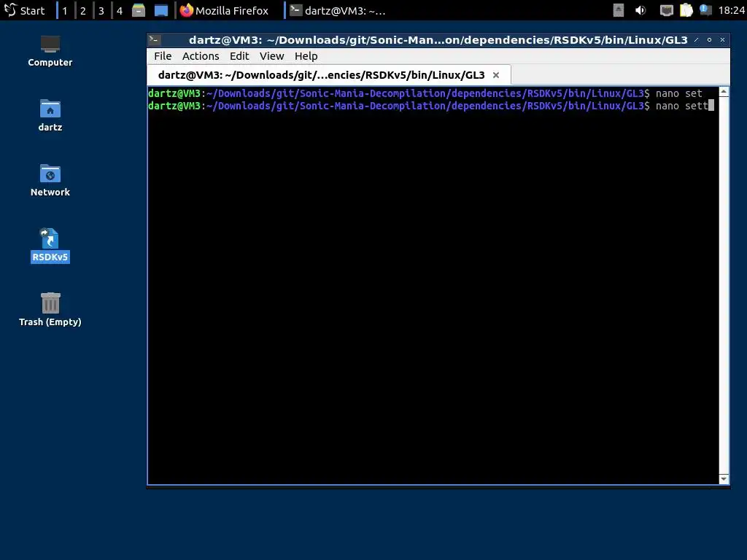Click the terminal window title bar text
Screen dimensions: 747x560
coord(438,40)
